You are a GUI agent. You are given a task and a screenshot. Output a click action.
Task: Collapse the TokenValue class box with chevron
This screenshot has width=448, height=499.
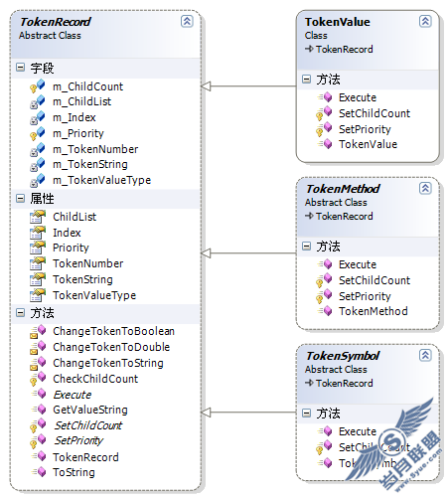[425, 21]
